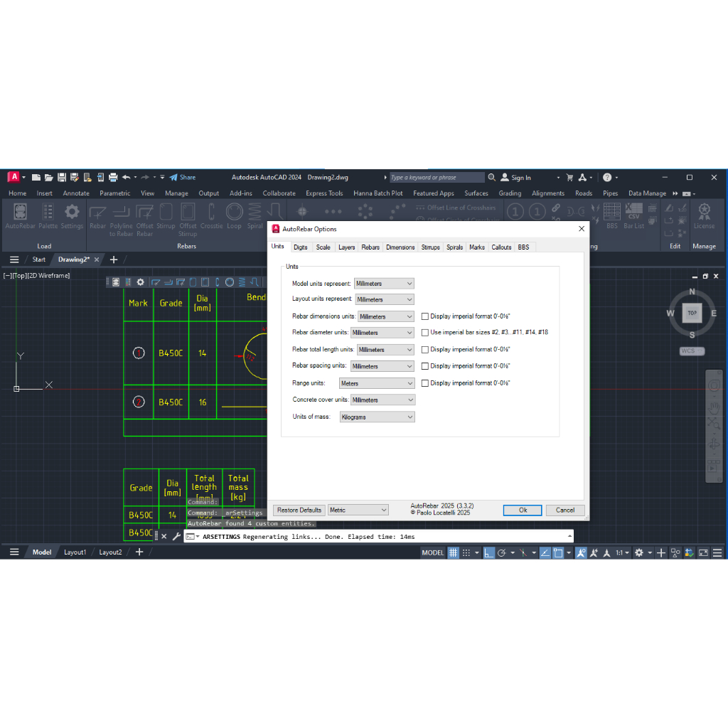Click the TOP face of the ViewCube
The height and width of the screenshot is (728, 728).
tap(692, 313)
